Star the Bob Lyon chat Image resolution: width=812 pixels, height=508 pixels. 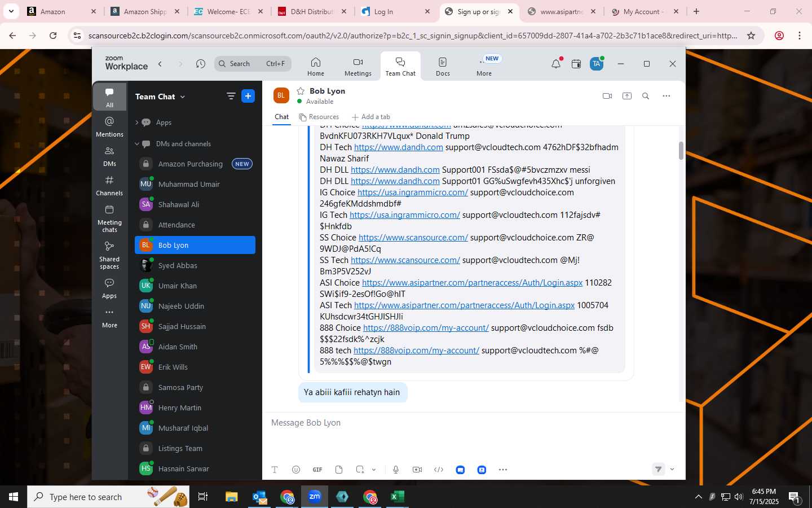[301, 91]
